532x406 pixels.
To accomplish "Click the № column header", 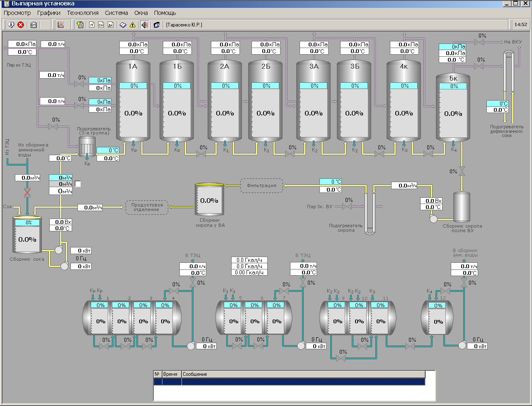I will [157, 374].
